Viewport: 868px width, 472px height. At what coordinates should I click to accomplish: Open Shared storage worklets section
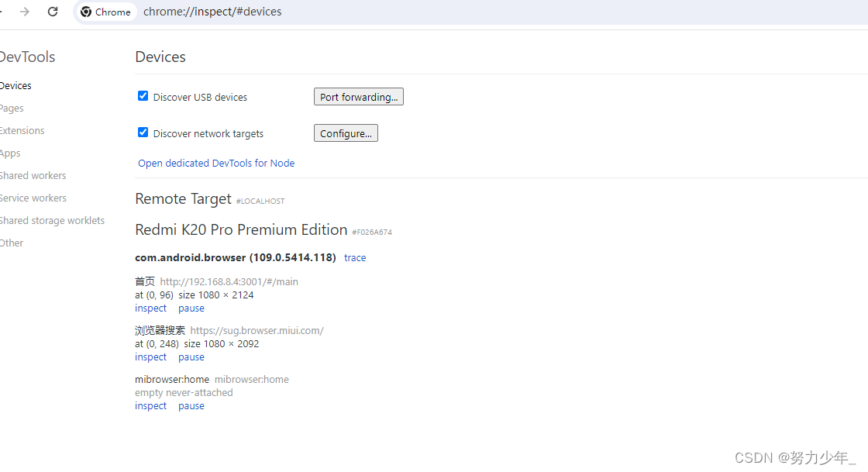click(52, 220)
